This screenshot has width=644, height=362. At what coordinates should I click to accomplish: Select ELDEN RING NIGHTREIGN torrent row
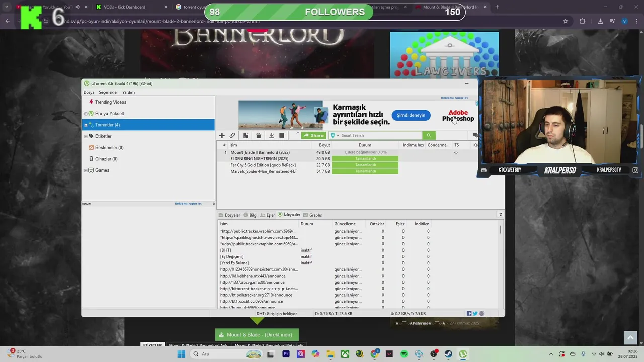pos(347,159)
